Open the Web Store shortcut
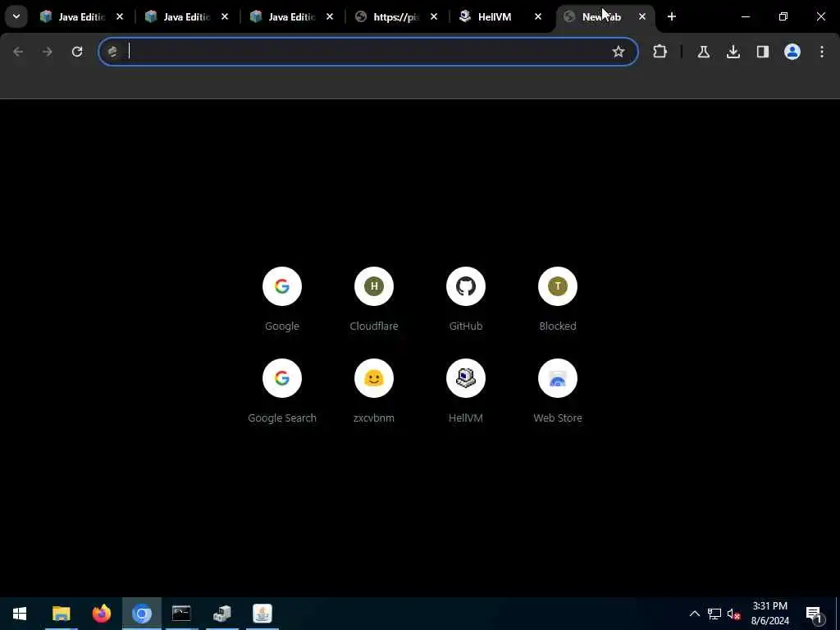This screenshot has width=840, height=630. (x=558, y=391)
